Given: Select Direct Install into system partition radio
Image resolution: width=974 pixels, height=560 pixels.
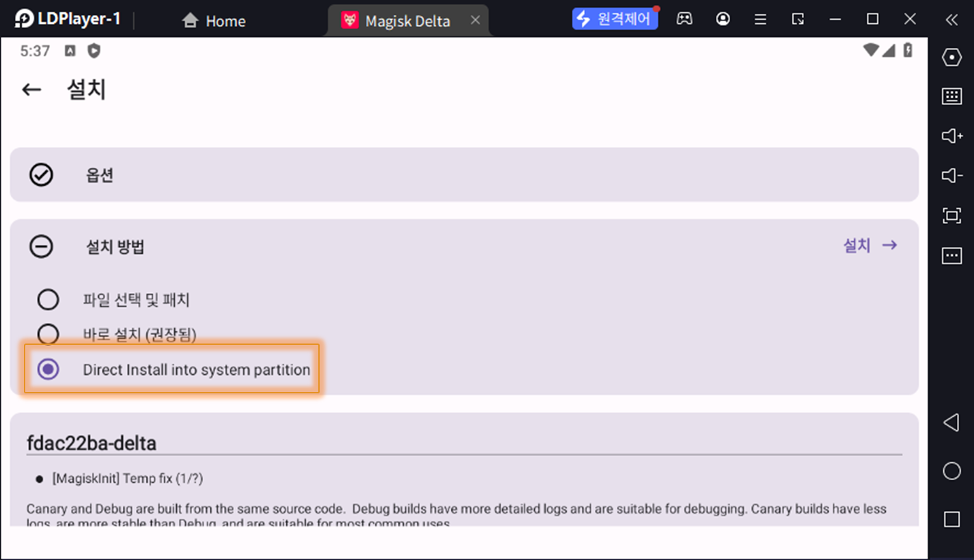Looking at the screenshot, I should [48, 369].
